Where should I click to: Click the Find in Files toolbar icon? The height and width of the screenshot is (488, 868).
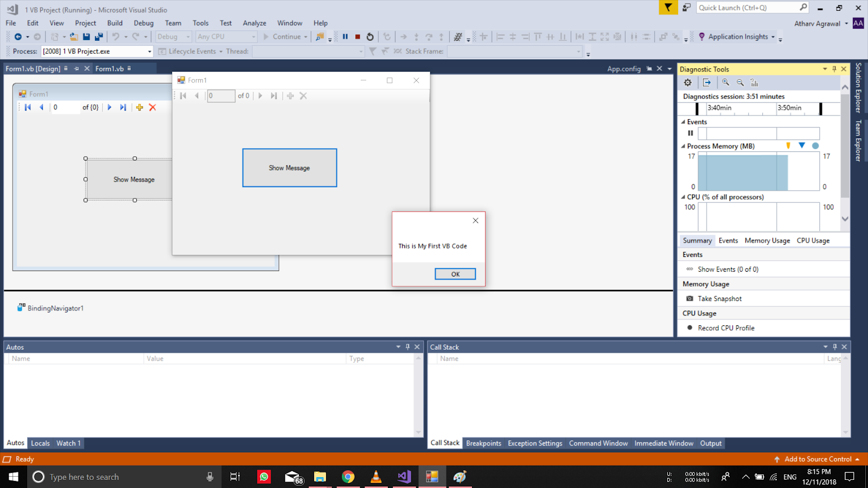(320, 37)
